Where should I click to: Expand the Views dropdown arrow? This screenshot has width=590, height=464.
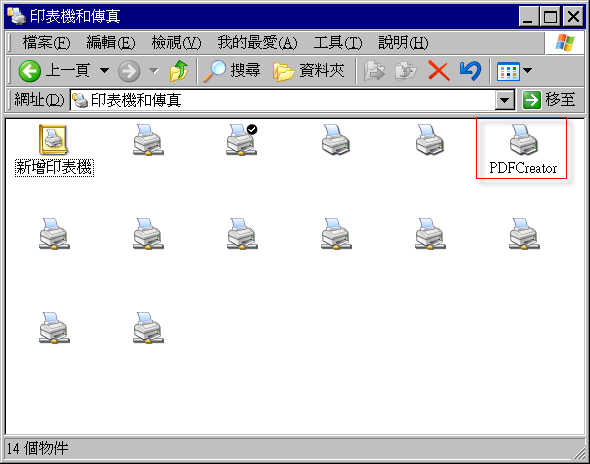click(x=528, y=70)
